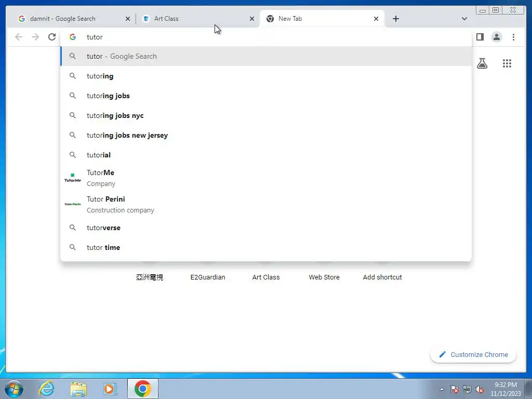Close the damnit - Google Search tab
The image size is (532, 399).
128,19
